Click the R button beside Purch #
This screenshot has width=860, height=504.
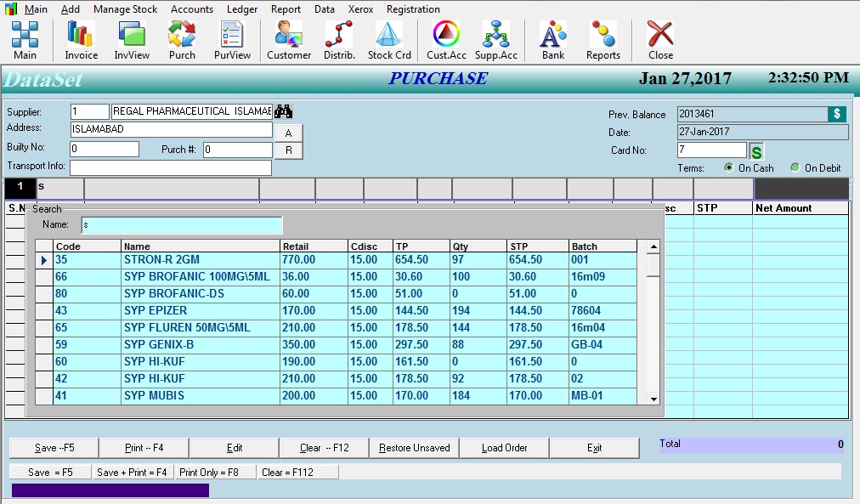[288, 150]
